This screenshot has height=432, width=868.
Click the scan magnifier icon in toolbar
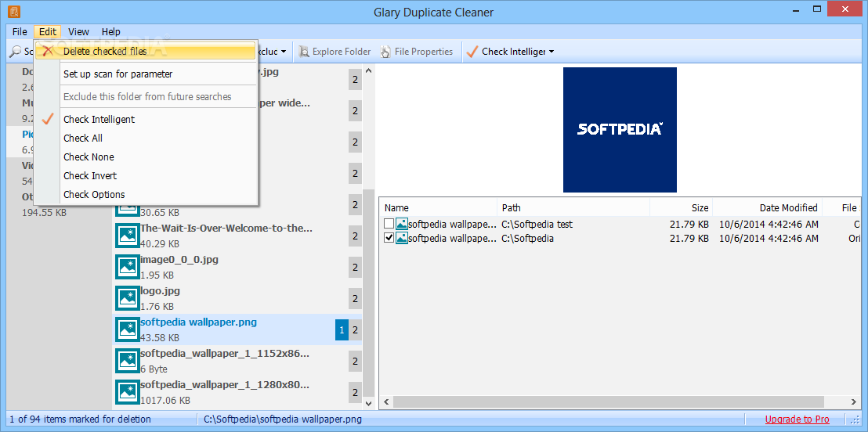point(16,52)
